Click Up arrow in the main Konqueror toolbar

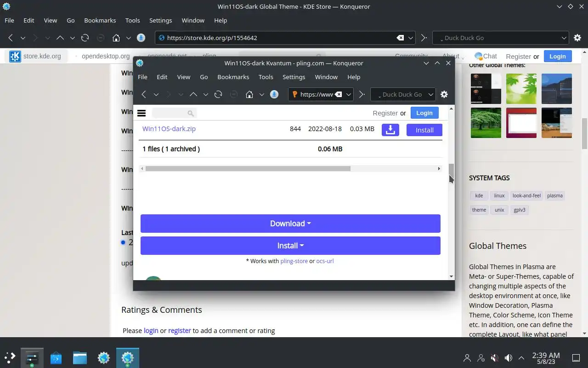[x=60, y=38]
